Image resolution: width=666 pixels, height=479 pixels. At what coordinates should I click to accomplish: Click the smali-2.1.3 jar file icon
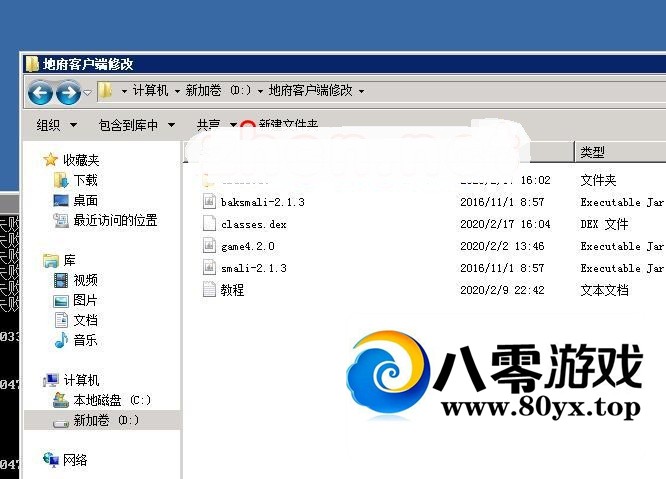pyautogui.click(x=209, y=268)
